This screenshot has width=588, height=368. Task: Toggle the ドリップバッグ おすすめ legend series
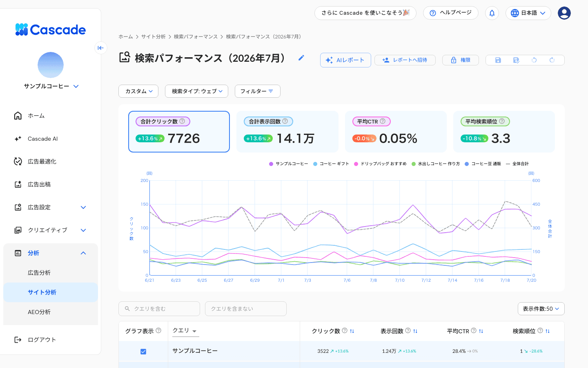381,164
